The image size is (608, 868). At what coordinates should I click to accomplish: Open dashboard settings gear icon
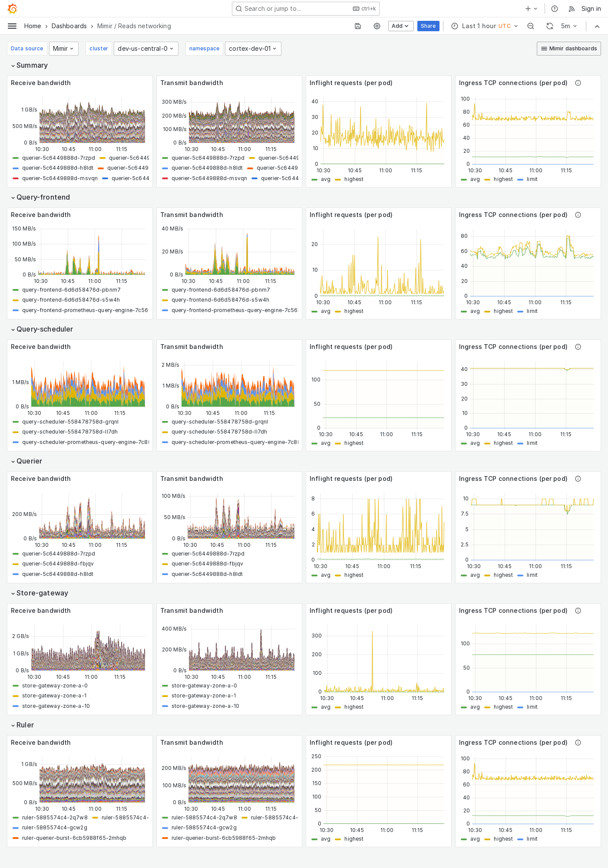(x=377, y=26)
